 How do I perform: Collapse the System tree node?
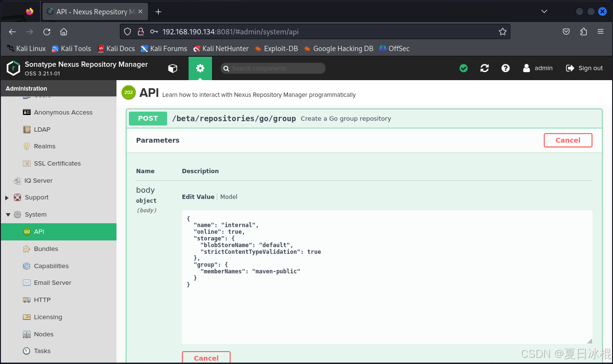(x=8, y=215)
